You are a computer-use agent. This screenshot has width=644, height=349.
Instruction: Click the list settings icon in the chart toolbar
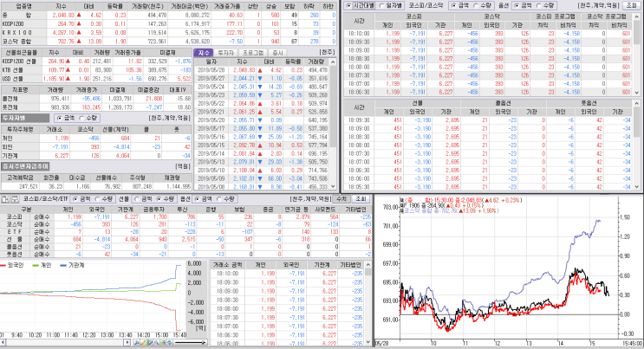point(163,342)
